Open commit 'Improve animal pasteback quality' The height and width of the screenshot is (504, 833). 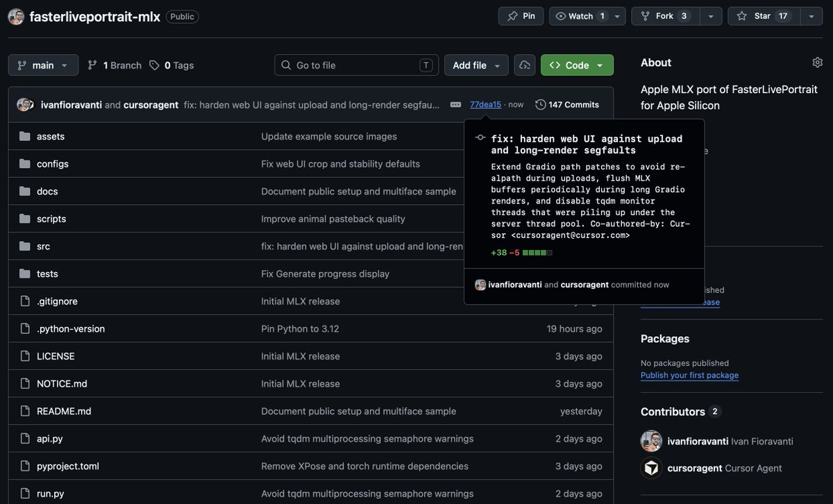(333, 219)
